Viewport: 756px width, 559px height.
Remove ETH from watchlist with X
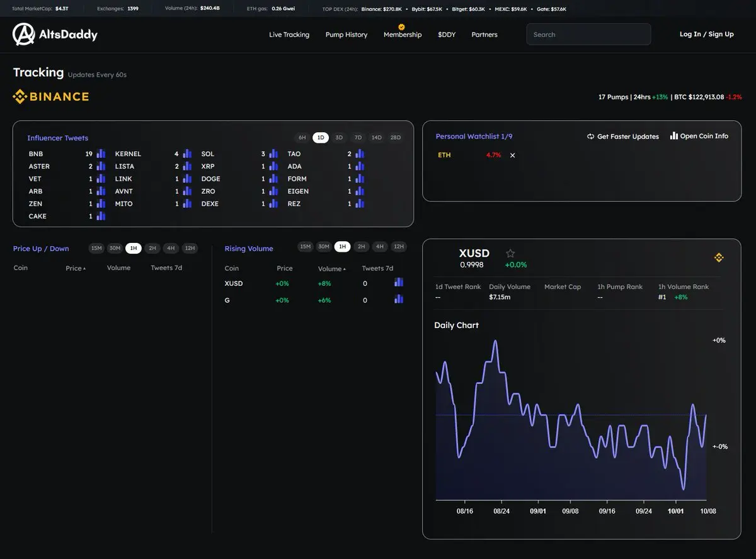coord(512,155)
